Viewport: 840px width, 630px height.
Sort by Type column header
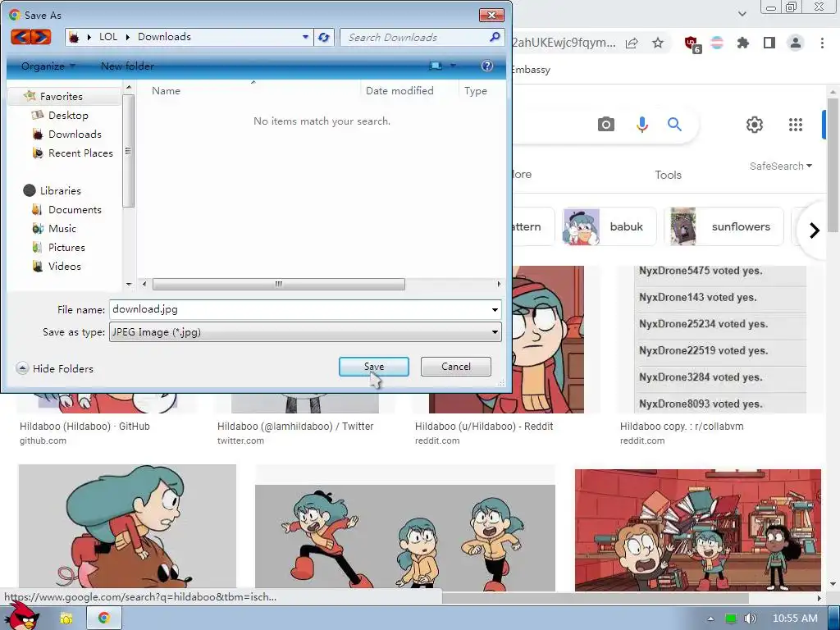(476, 91)
